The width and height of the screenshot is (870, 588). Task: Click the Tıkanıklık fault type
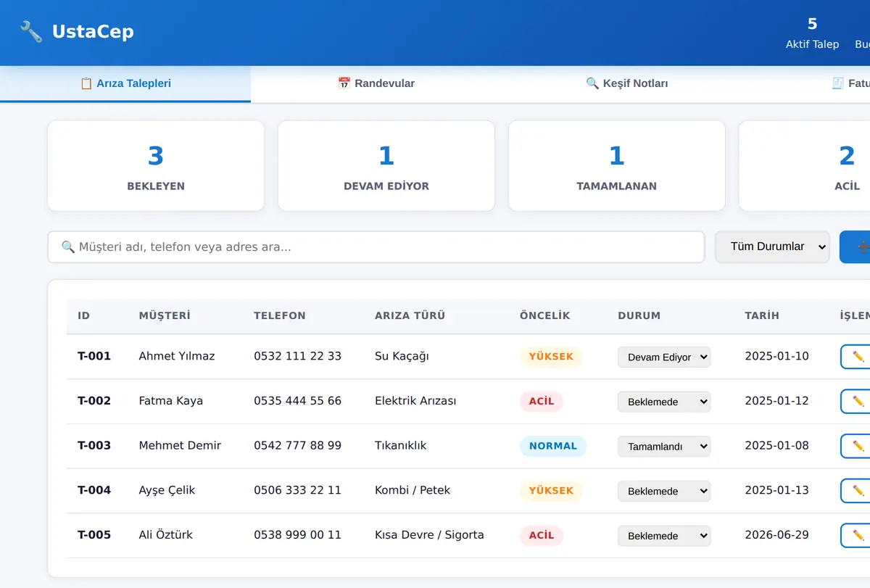coord(400,445)
